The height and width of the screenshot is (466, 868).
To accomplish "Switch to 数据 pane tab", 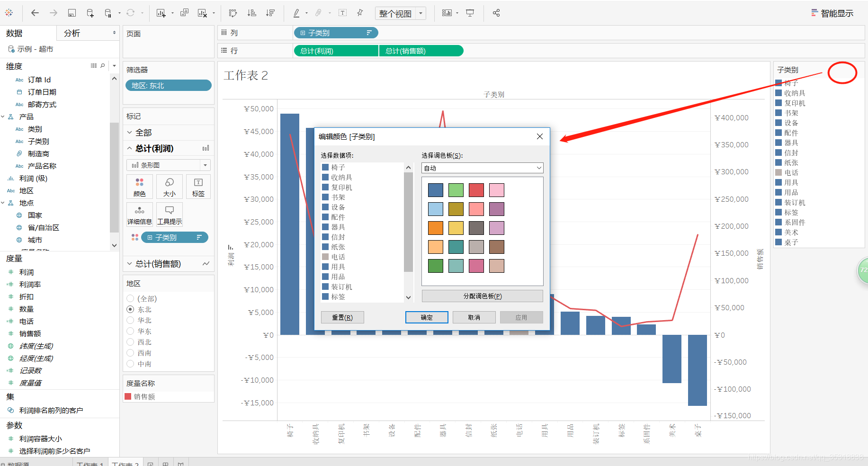I will click(x=28, y=33).
